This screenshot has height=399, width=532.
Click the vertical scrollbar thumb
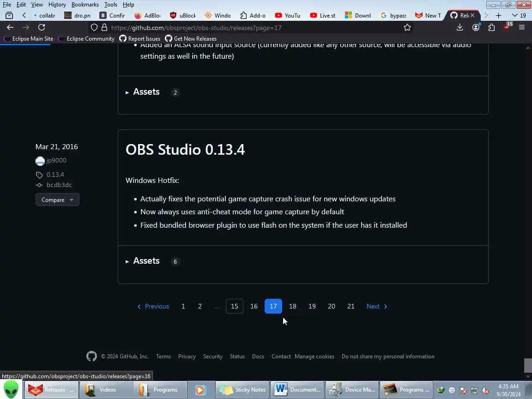pos(528,365)
